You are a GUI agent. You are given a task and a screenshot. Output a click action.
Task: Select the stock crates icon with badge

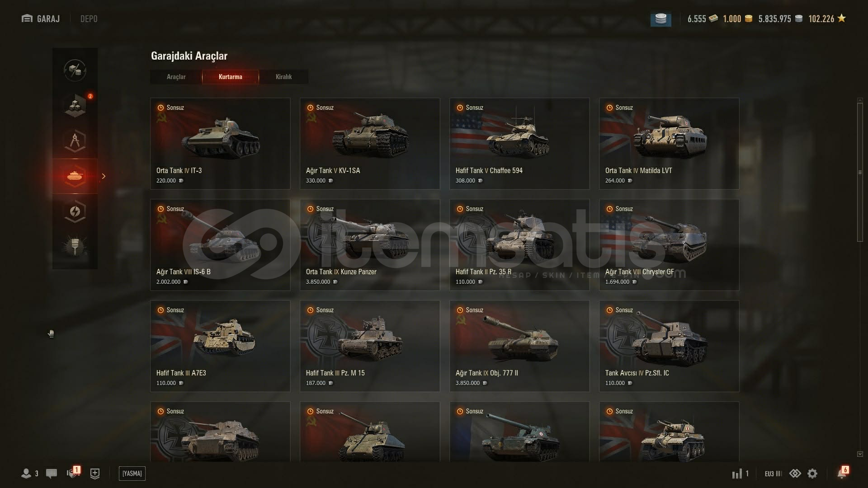(75, 106)
